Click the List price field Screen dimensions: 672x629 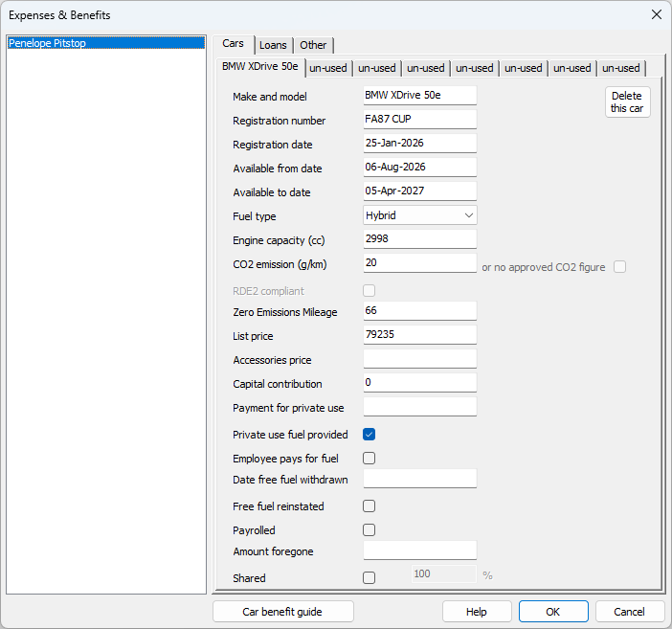[419, 335]
